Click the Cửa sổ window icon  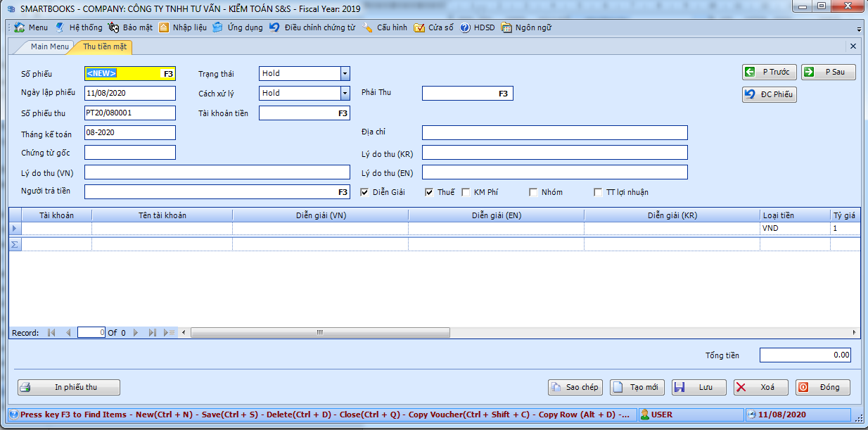[x=419, y=27]
